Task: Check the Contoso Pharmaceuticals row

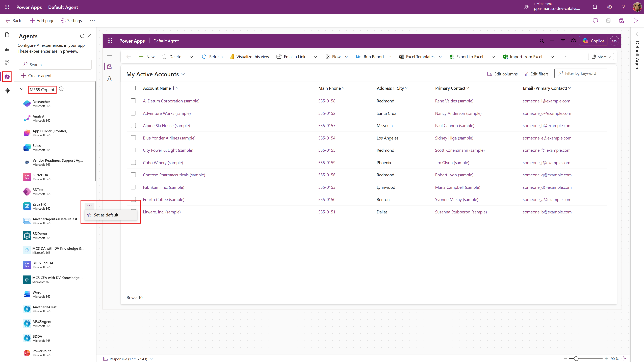Action: click(x=133, y=175)
